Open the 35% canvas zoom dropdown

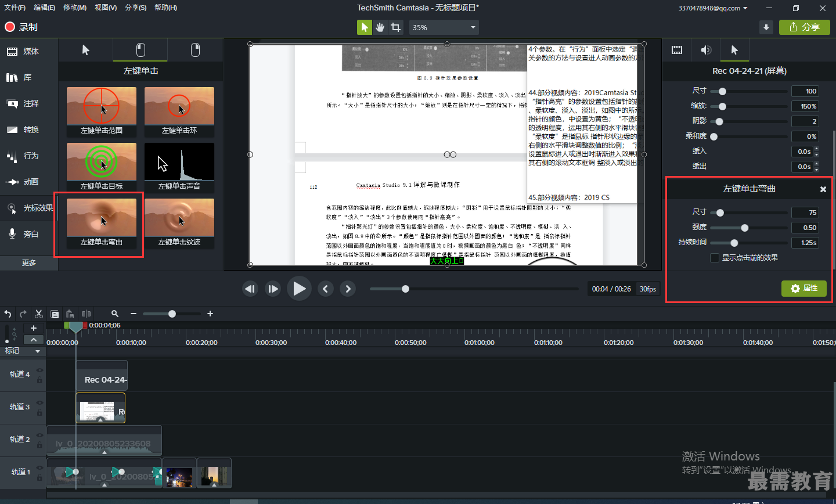444,27
